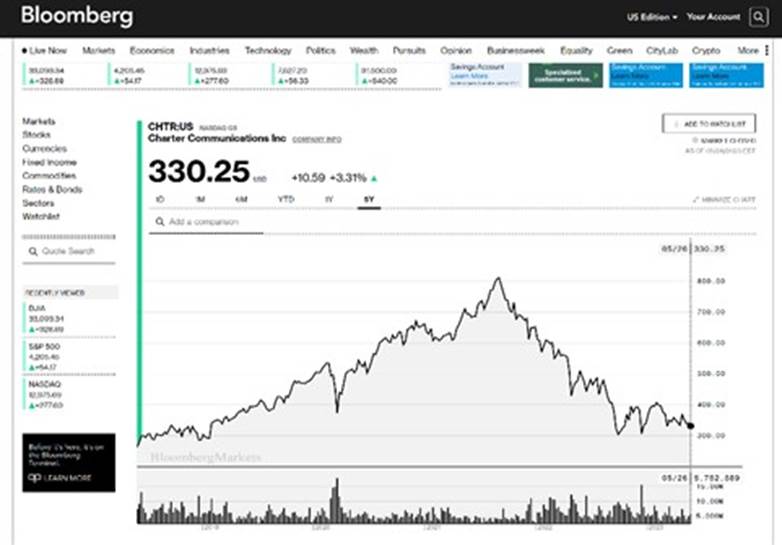782x545 pixels.
Task: Click the minimize chart icon
Action: 696,200
